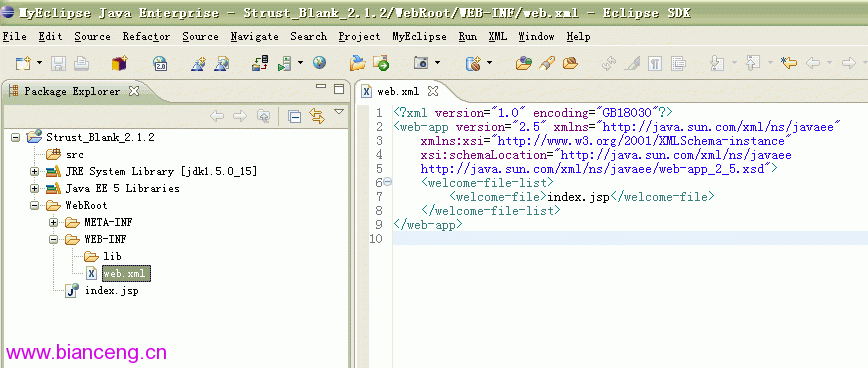This screenshot has width=868, height=368.
Task: Open the Window menu
Action: point(536,37)
